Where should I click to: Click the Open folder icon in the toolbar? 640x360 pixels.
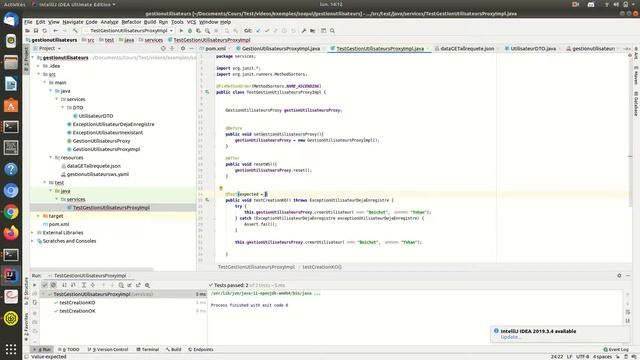27,31
